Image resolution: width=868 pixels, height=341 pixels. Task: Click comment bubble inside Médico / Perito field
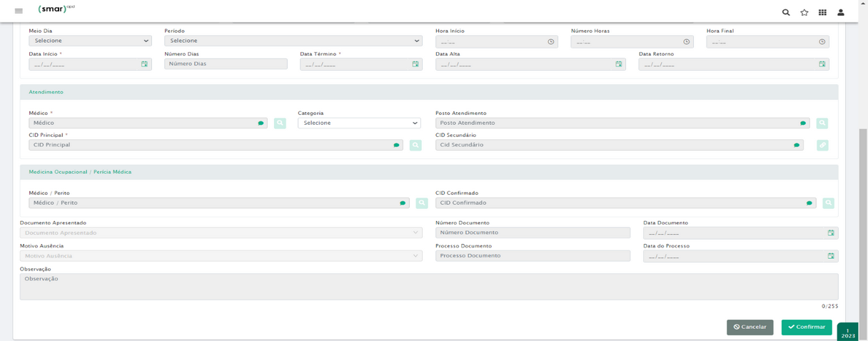click(x=403, y=203)
